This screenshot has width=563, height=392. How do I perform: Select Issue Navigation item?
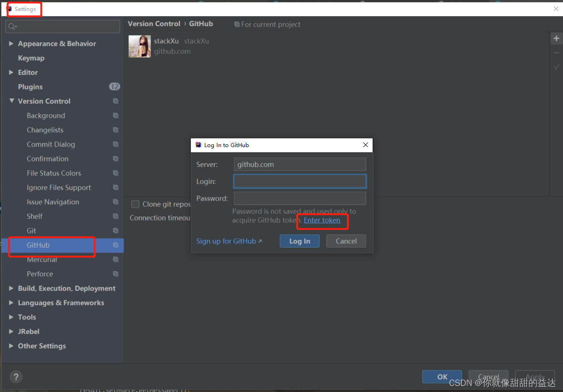[x=53, y=202]
